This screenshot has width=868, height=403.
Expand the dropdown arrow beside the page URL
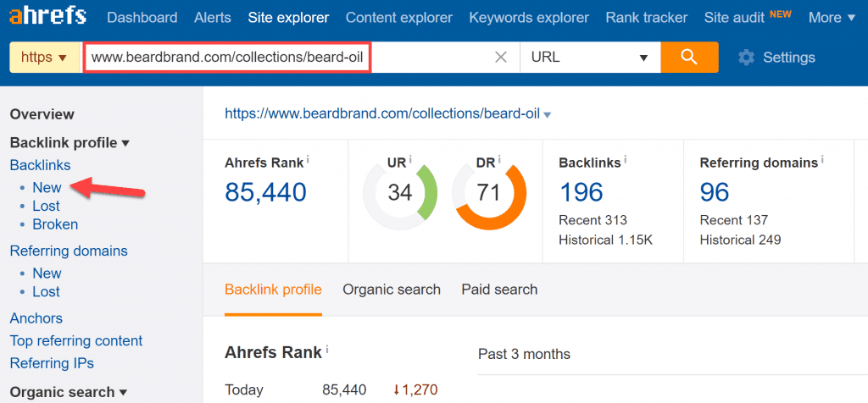click(x=548, y=115)
